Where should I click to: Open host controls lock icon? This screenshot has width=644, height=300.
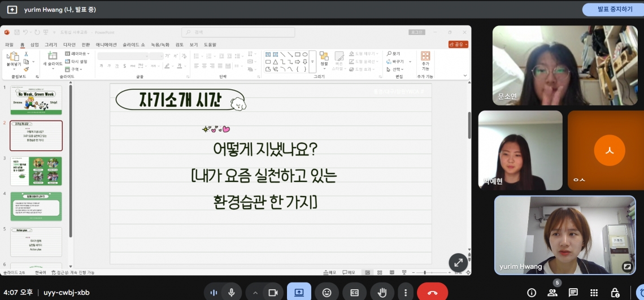[615, 293]
